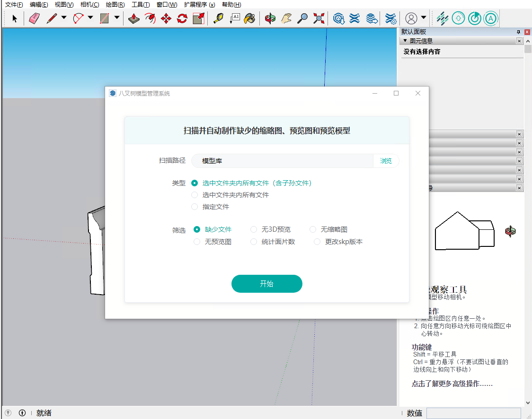
Task: Select the Offset tool
Action: tap(150, 18)
